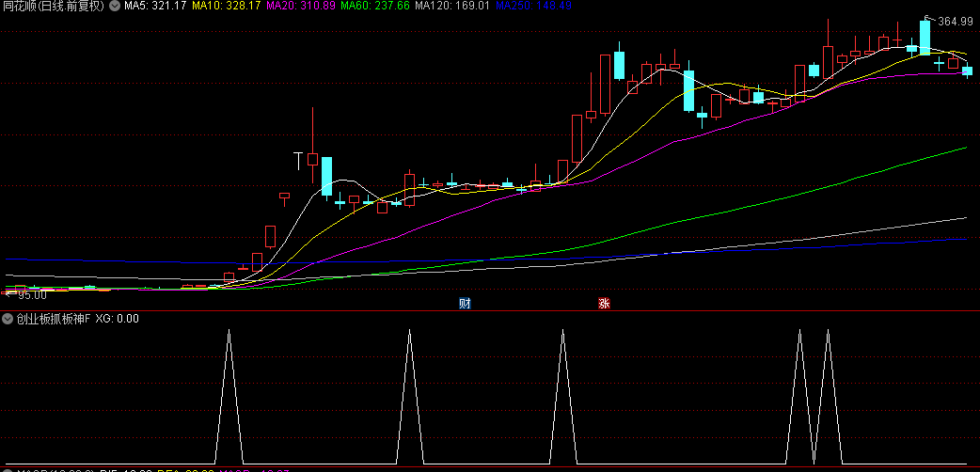Click the 364.99 high price label

click(x=956, y=22)
